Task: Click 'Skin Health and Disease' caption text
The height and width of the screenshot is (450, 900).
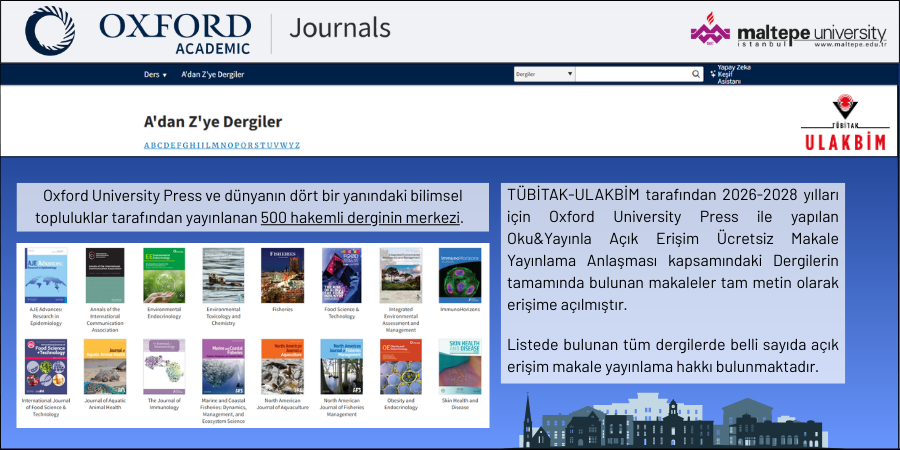Action: pyautogui.click(x=460, y=404)
